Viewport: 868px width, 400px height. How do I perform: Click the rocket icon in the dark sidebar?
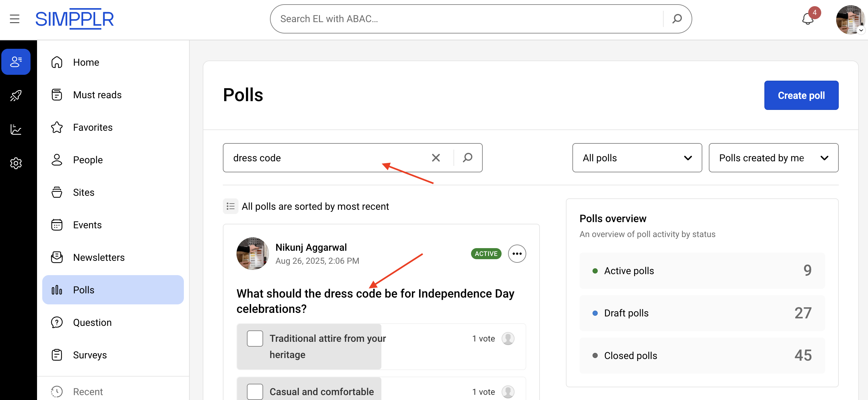coord(16,96)
